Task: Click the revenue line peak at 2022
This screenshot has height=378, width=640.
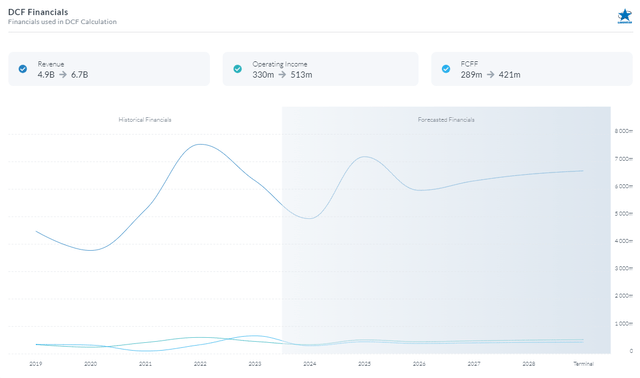Action: point(200,144)
